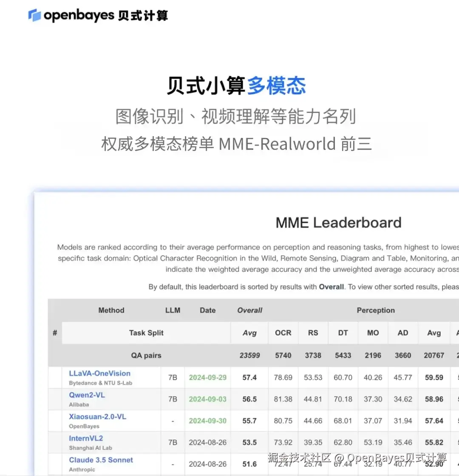Viewport: 459px width, 476px height.
Task: Open the Xiaosuan-2.0-VL model link
Action: [x=97, y=417]
